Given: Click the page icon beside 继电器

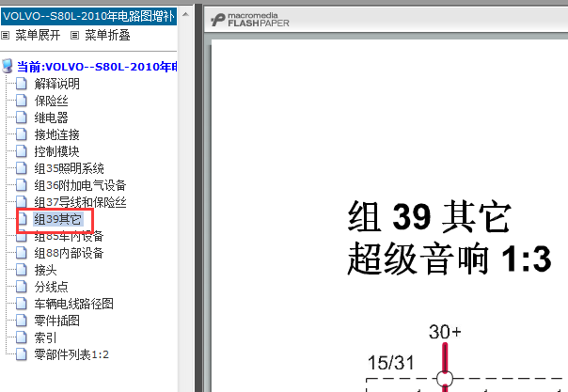Looking at the screenshot, I should click(x=22, y=118).
